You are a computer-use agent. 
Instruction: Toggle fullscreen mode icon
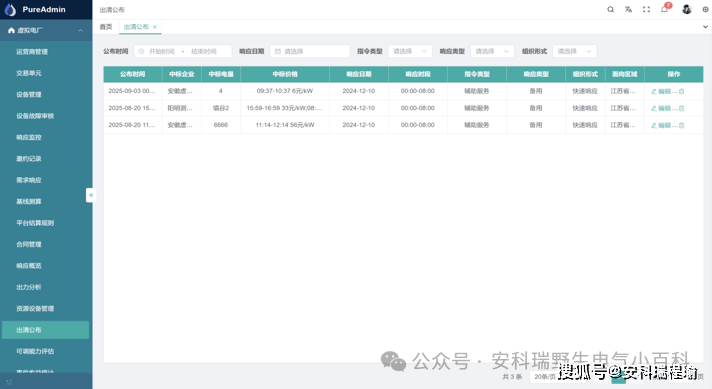tap(646, 10)
